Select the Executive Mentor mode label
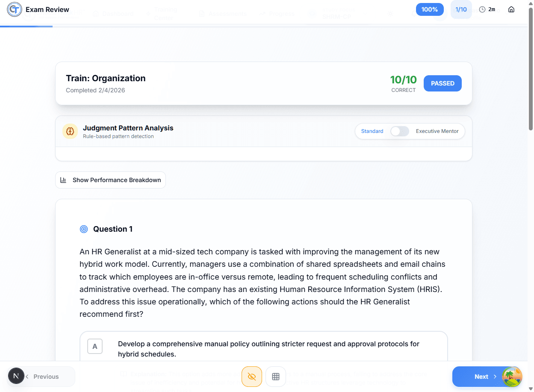 click(437, 131)
